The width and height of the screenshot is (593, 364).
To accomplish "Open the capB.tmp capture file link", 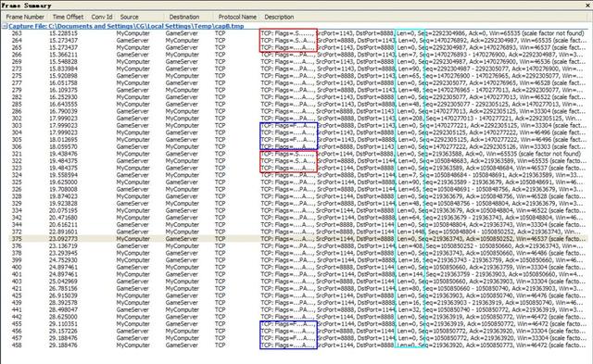I will pos(126,27).
